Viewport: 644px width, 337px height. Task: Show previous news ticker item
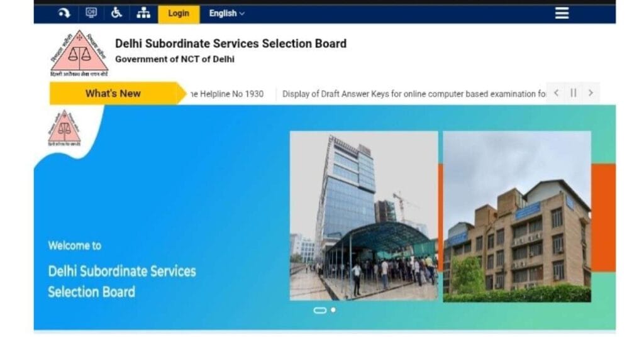pos(556,93)
